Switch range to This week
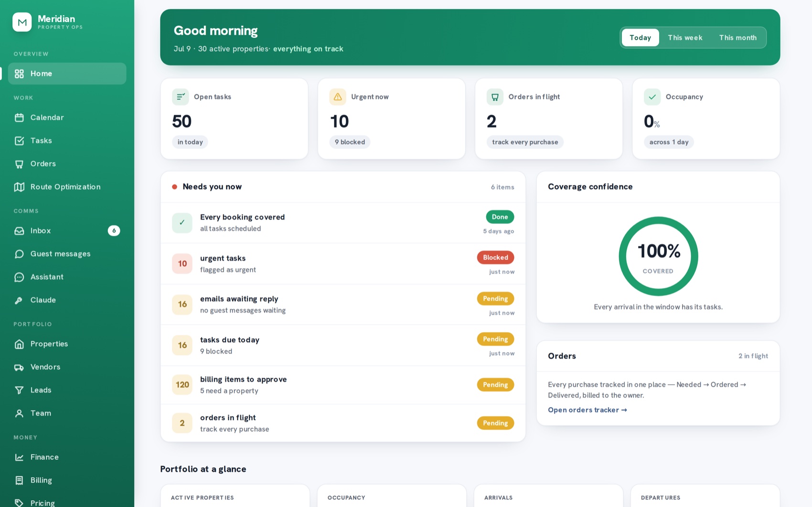The height and width of the screenshot is (507, 812). click(x=685, y=37)
